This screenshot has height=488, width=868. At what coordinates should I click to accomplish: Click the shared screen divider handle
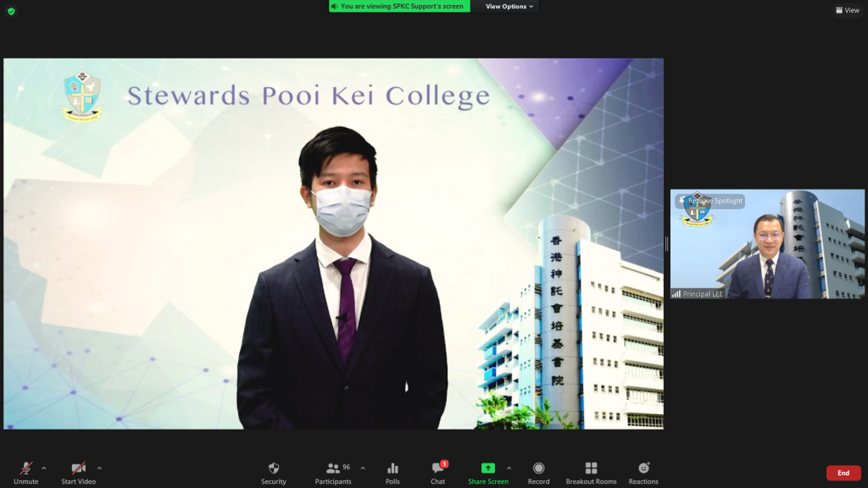pyautogui.click(x=666, y=244)
